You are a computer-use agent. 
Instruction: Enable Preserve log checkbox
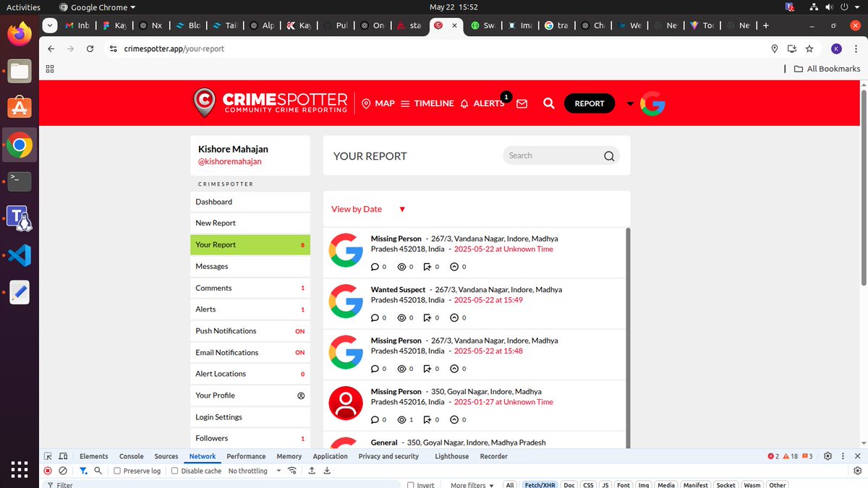coord(117,471)
